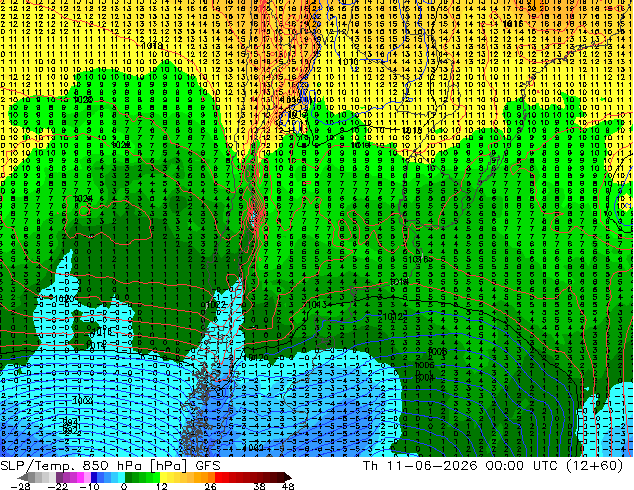The image size is (634, 490).
Task: Click the '26' legend label
Action: pyautogui.click(x=210, y=486)
